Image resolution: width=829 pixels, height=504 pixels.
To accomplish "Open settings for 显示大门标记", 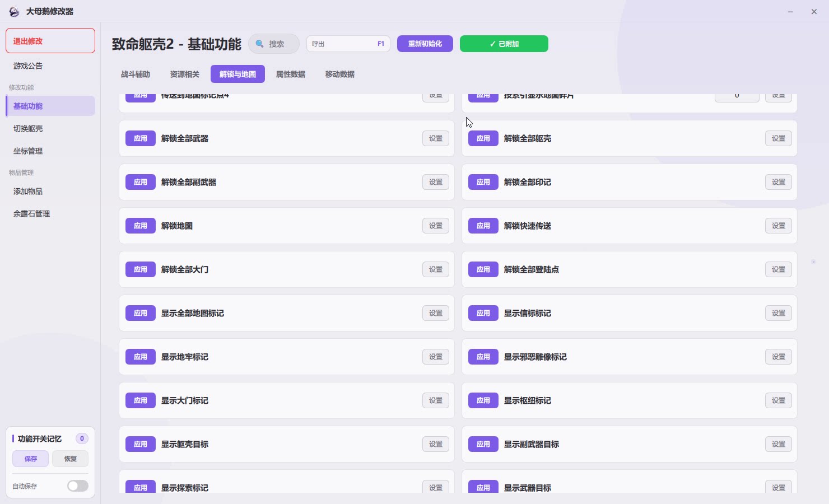I will [436, 400].
